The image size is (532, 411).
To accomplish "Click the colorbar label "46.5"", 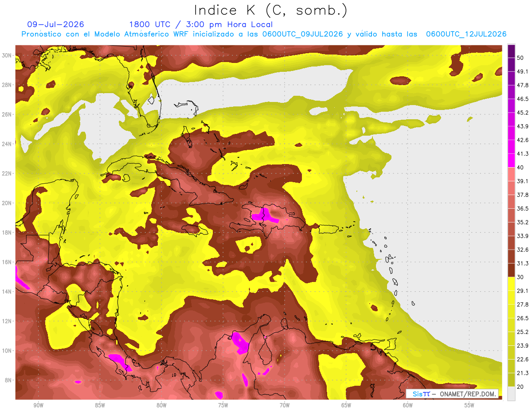I will [523, 99].
